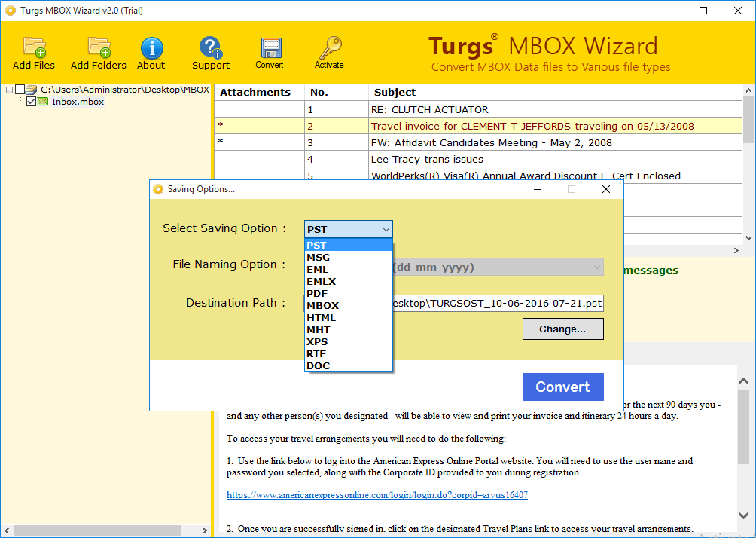
Task: Choose EML from the saving option list
Action: click(x=349, y=269)
